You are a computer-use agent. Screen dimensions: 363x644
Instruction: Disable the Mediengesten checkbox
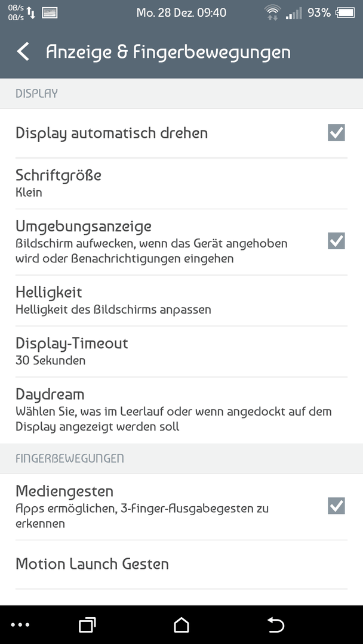pos(336,506)
